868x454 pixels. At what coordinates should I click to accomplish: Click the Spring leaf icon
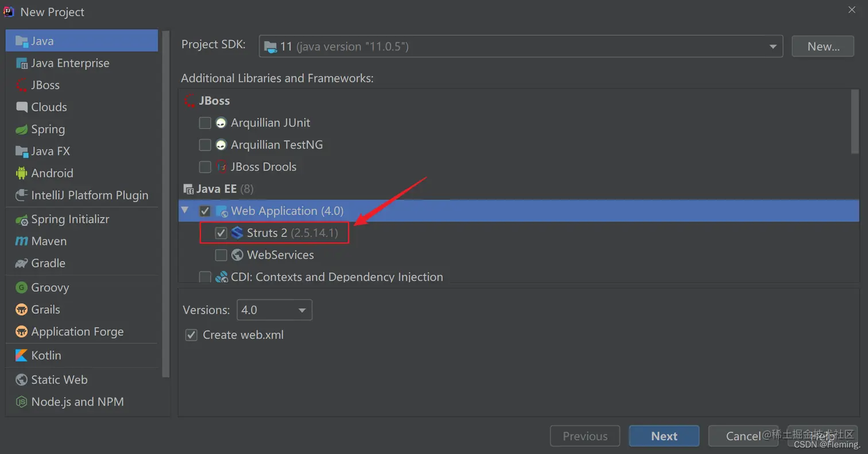22,129
